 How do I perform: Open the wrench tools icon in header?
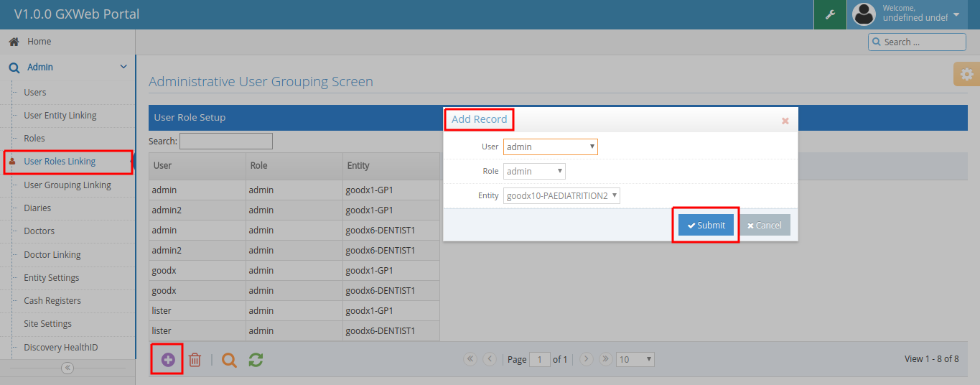830,14
